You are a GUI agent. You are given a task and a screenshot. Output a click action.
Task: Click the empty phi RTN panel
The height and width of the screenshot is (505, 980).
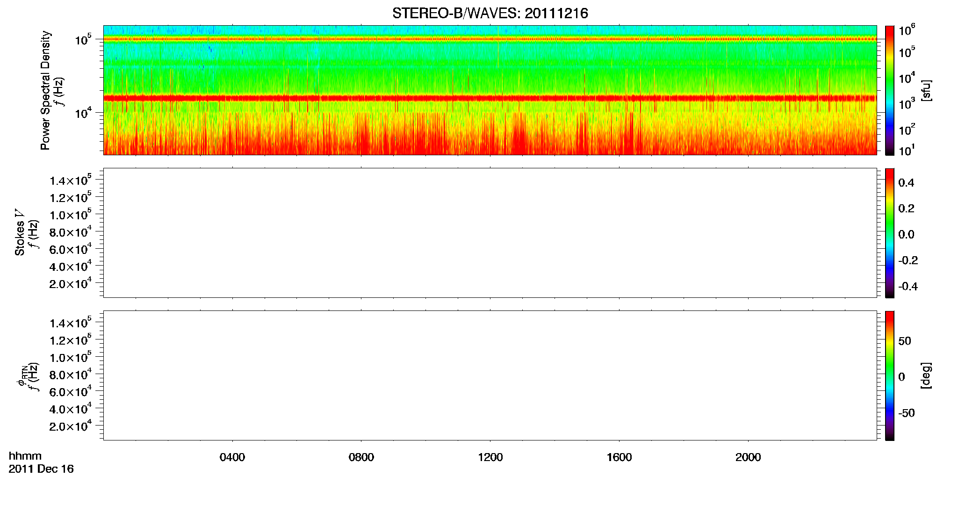[x=490, y=375]
